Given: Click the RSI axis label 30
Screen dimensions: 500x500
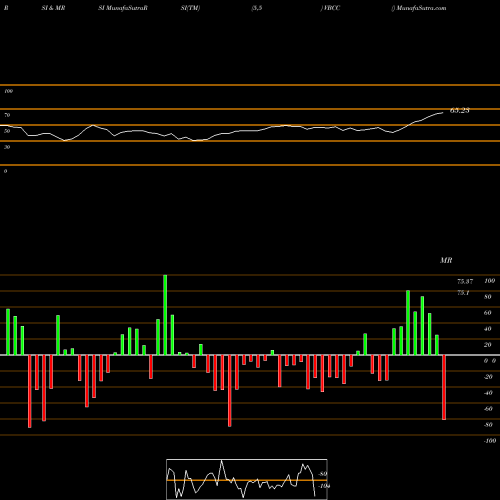Looking at the screenshot, I should pos(7,147).
